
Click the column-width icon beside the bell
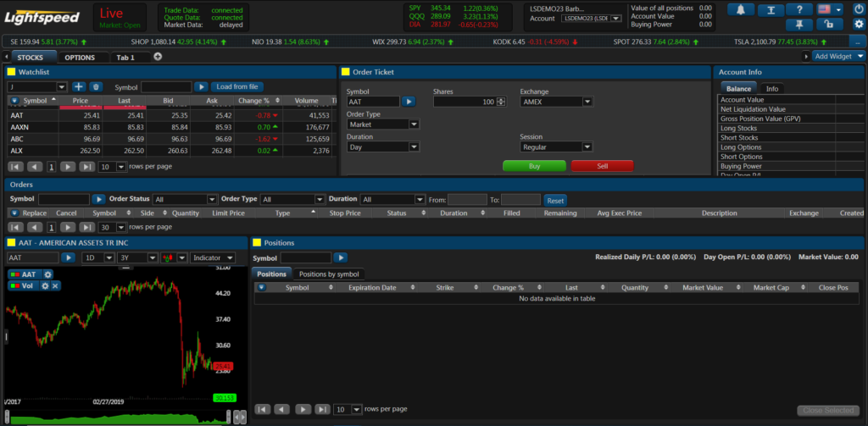click(x=770, y=9)
